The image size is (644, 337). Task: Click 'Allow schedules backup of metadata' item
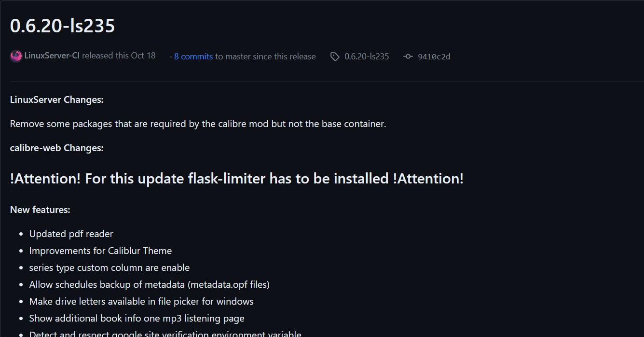point(149,284)
